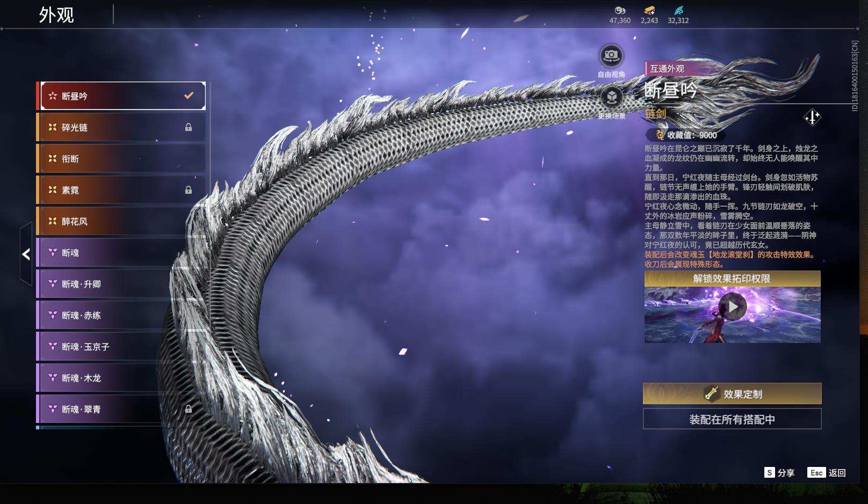This screenshot has height=504, width=868.
Task: Click the star icon beside 断昼吟
Action: [53, 96]
